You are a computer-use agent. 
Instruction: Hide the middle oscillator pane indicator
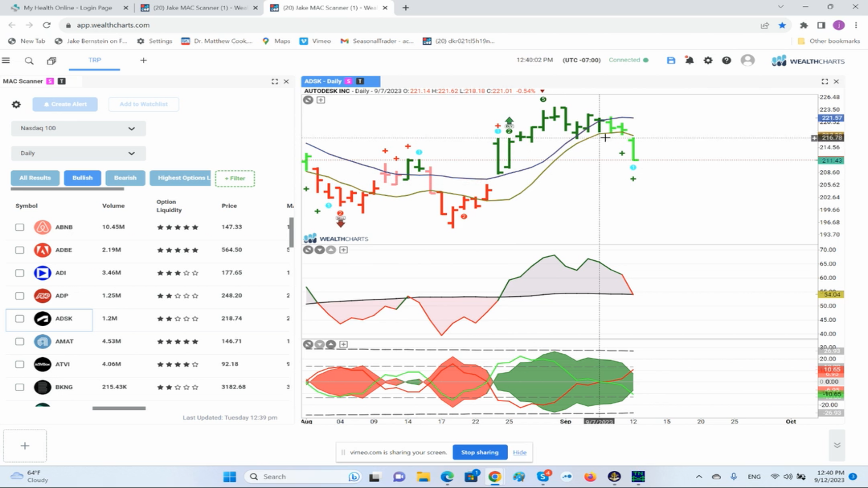308,250
